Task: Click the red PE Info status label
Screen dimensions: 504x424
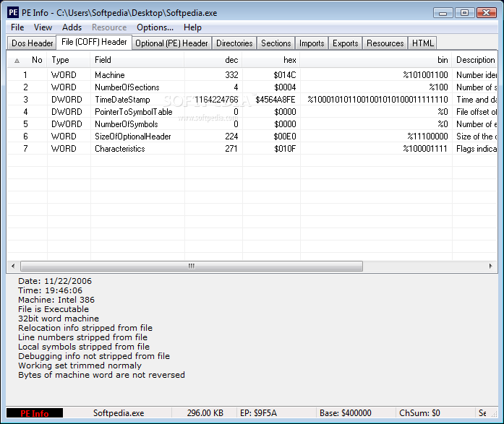Action: (35, 413)
